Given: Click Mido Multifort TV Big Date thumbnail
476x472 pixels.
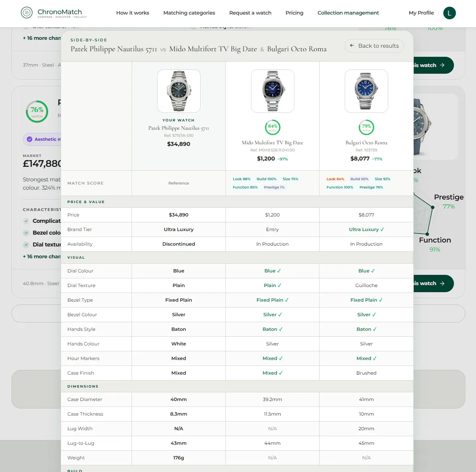Looking at the screenshot, I should coord(273,91).
